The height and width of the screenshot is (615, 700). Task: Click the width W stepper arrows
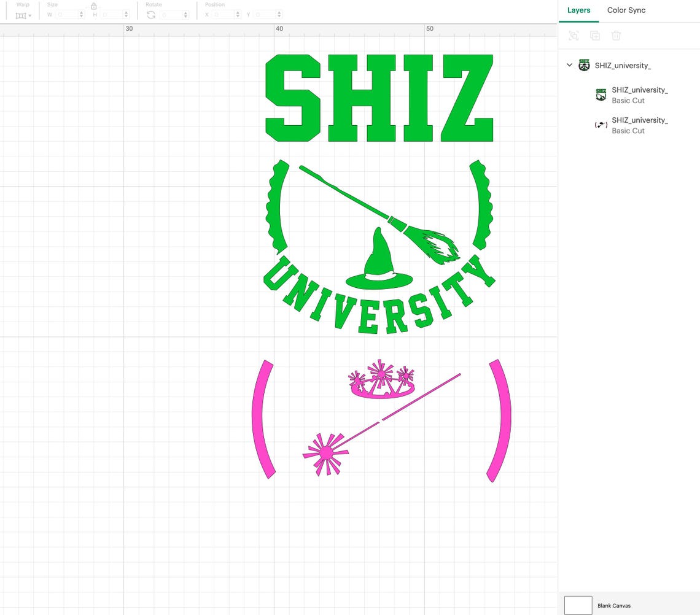click(x=81, y=15)
